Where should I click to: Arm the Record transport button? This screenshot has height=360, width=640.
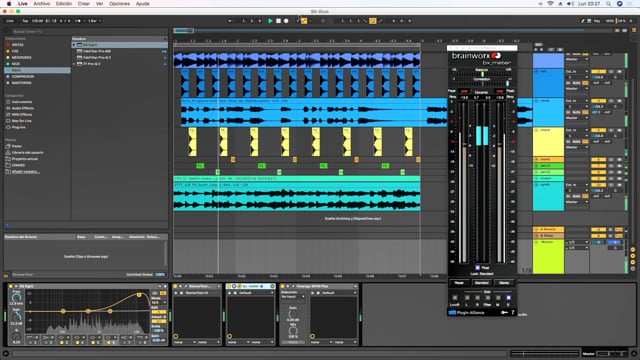pyautogui.click(x=286, y=21)
